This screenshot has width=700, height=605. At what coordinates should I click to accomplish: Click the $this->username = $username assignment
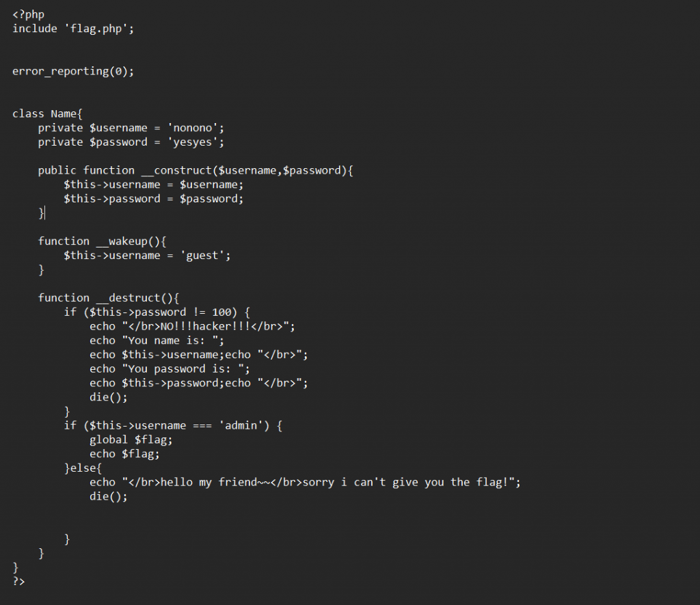coord(154,185)
